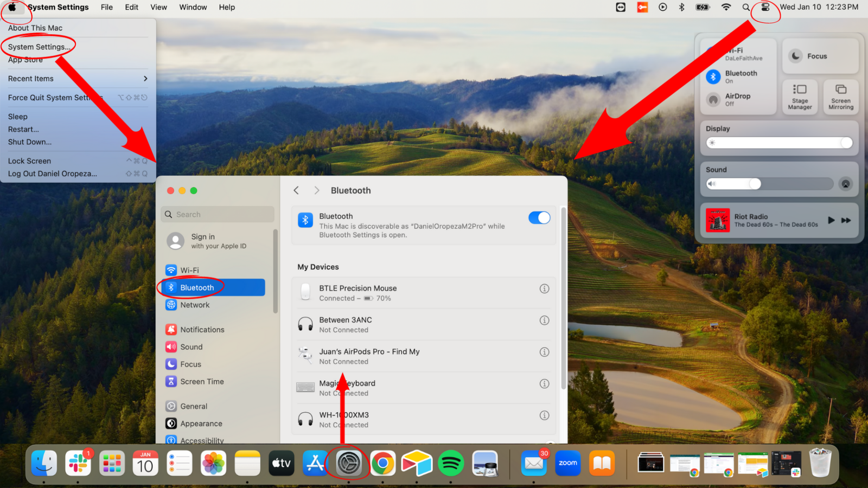Image resolution: width=868 pixels, height=488 pixels.
Task: Open Reminders from the Dock
Action: point(180,464)
